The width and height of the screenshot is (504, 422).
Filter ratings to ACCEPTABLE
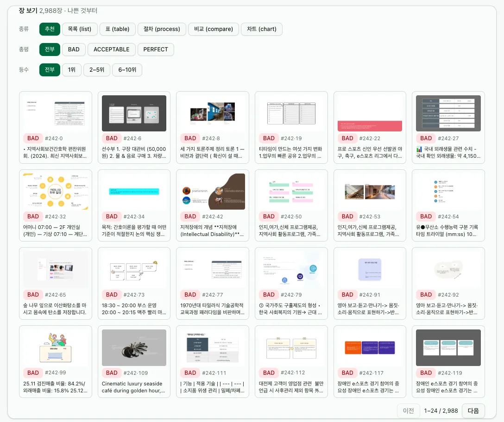click(x=112, y=50)
